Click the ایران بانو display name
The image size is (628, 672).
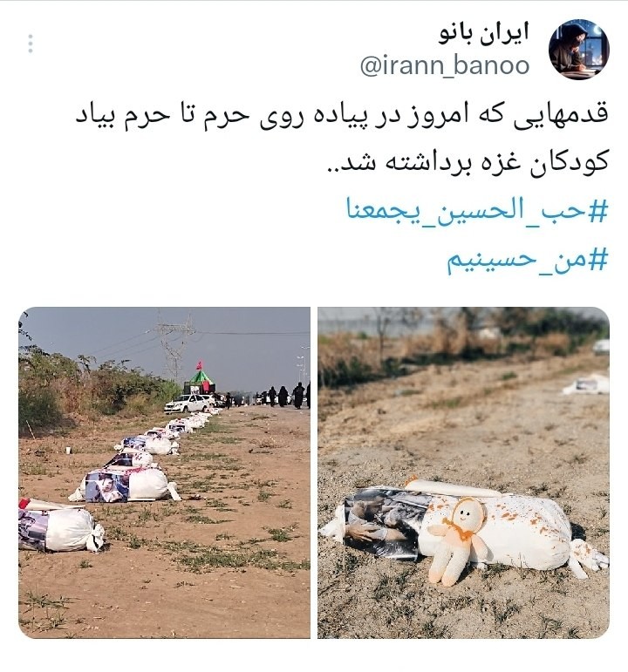[x=483, y=34]
